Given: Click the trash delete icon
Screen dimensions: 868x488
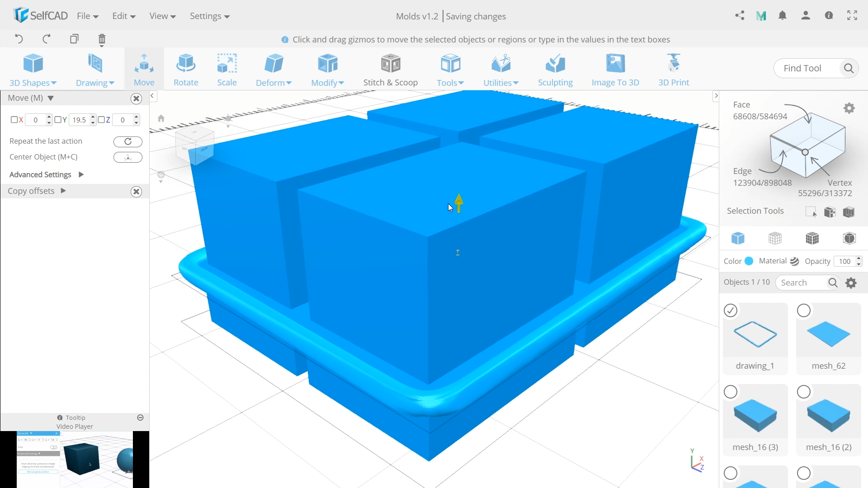Looking at the screenshot, I should pyautogui.click(x=102, y=39).
